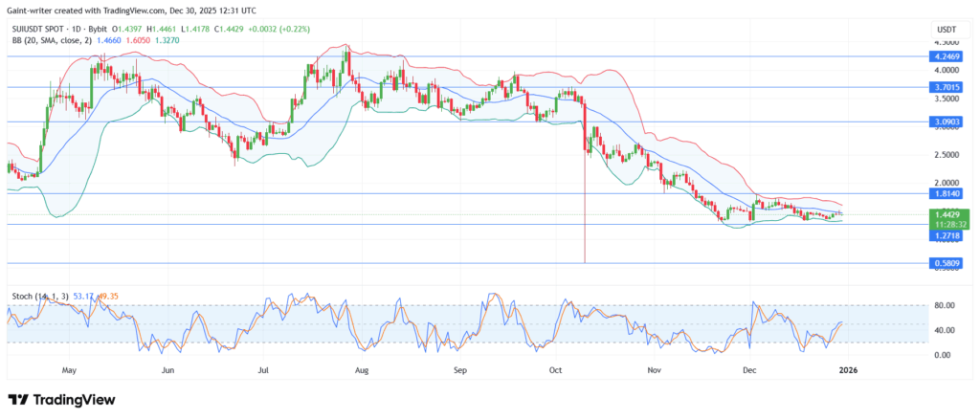Click the SUIUSDT SPOT symbol title
980x420 pixels.
(x=40, y=30)
